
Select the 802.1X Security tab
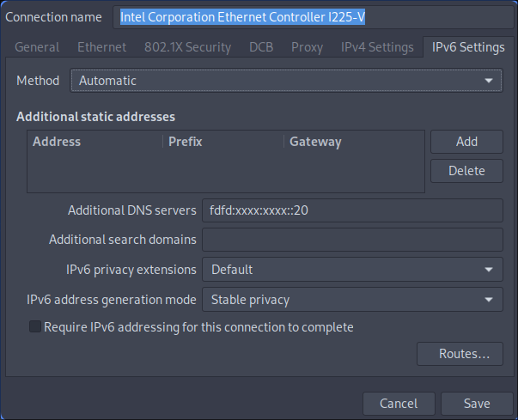click(x=187, y=47)
